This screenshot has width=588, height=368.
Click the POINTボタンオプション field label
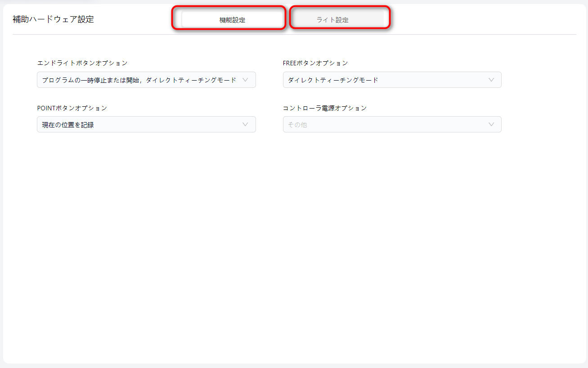point(72,108)
